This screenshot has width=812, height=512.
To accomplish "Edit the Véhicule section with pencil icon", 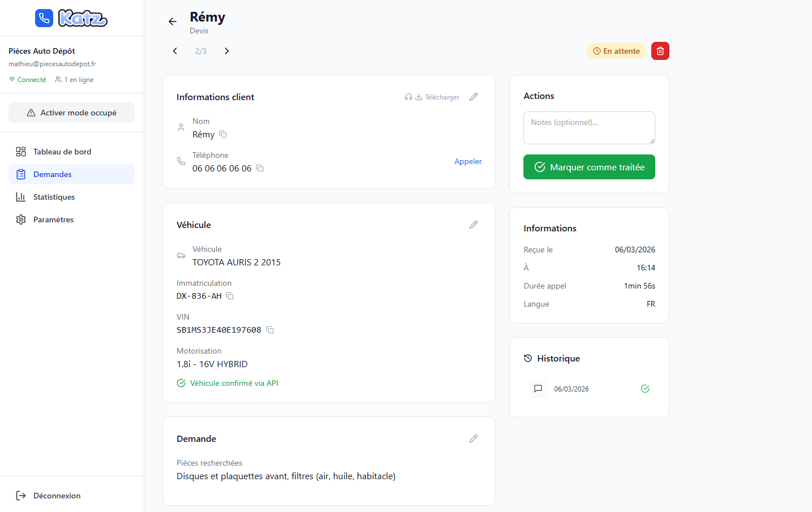I will tap(474, 225).
